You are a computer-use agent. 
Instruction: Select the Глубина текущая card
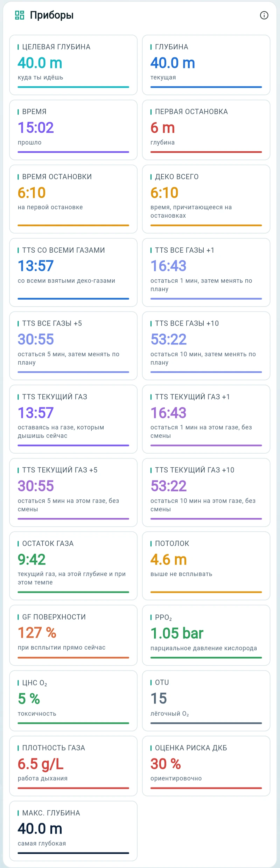[x=206, y=65]
